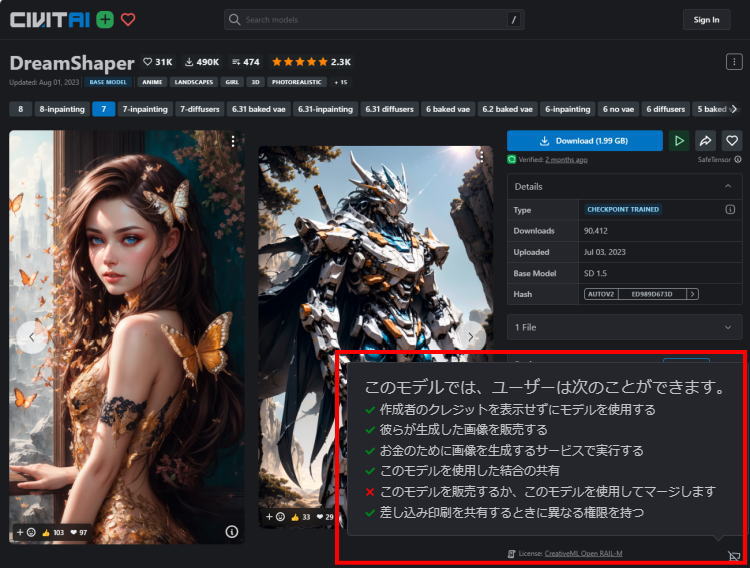Click the Jul 03, 2023 uploaded date
750x568 pixels.
[605, 252]
